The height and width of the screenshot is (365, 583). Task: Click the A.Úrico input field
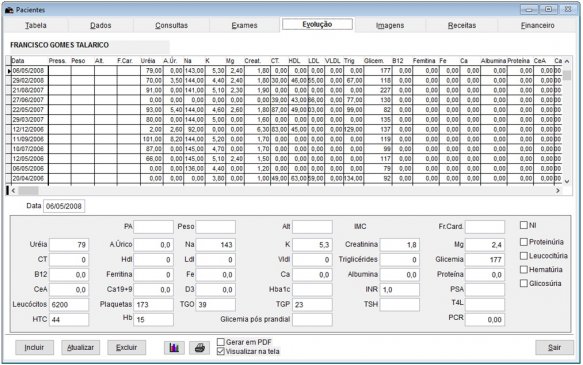coord(154,245)
